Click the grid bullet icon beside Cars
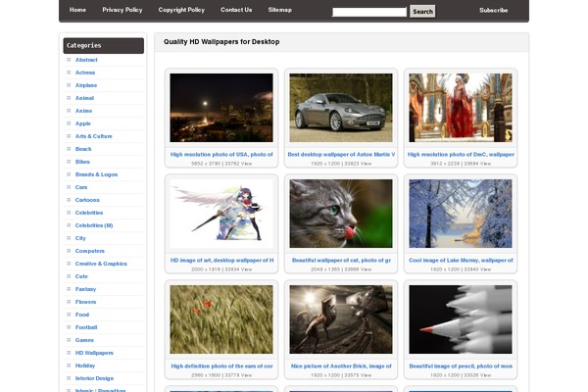This screenshot has height=392, width=588. [69, 187]
